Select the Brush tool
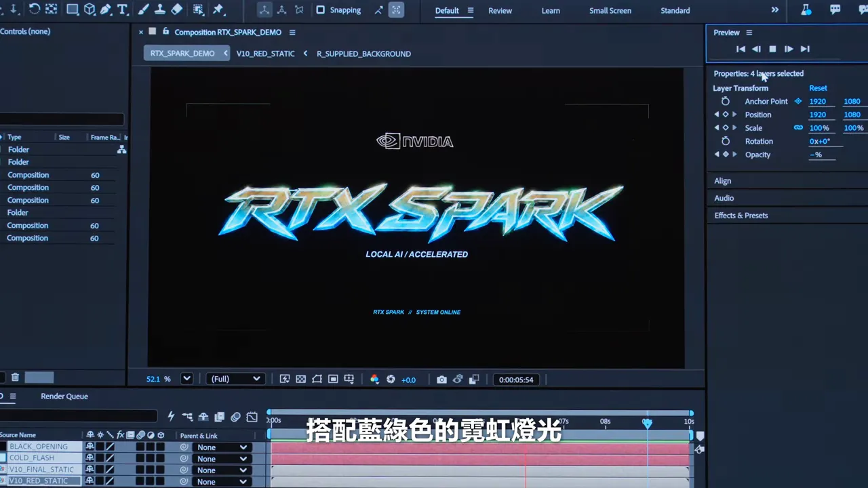868x488 pixels. [143, 9]
